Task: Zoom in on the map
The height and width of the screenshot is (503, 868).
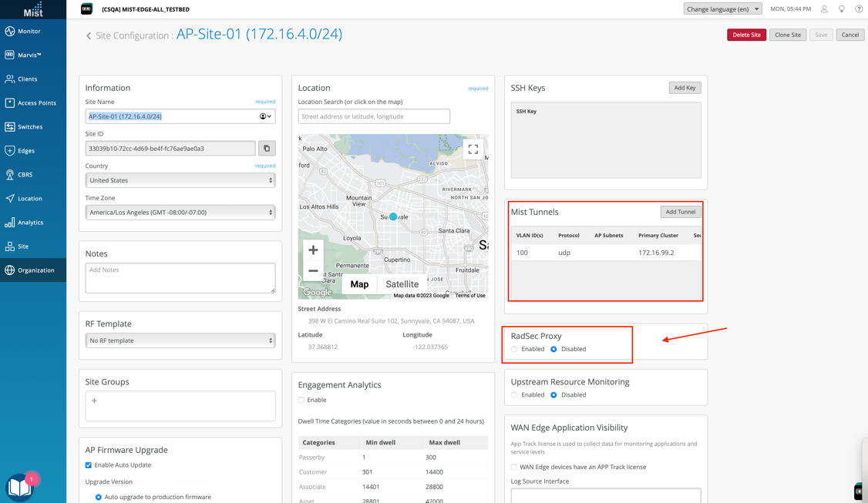Action: (313, 250)
